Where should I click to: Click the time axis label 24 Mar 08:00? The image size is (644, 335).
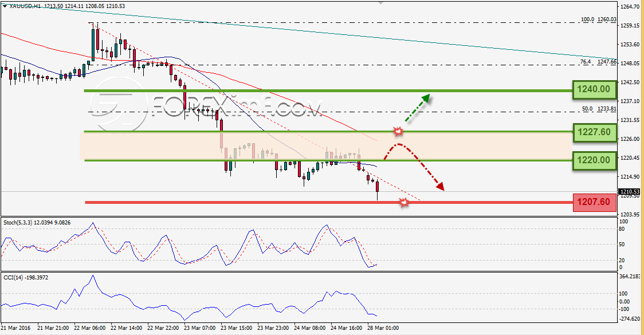point(309,328)
